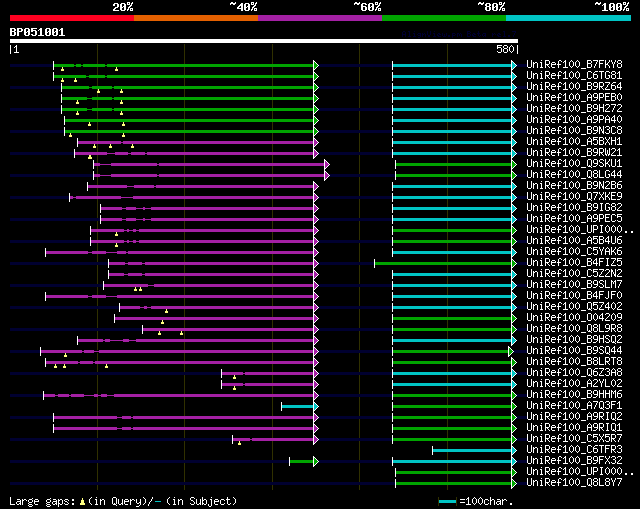Pick the UniRef100_A5B4U6 subject label
640x509 pixels.
pos(574,240)
